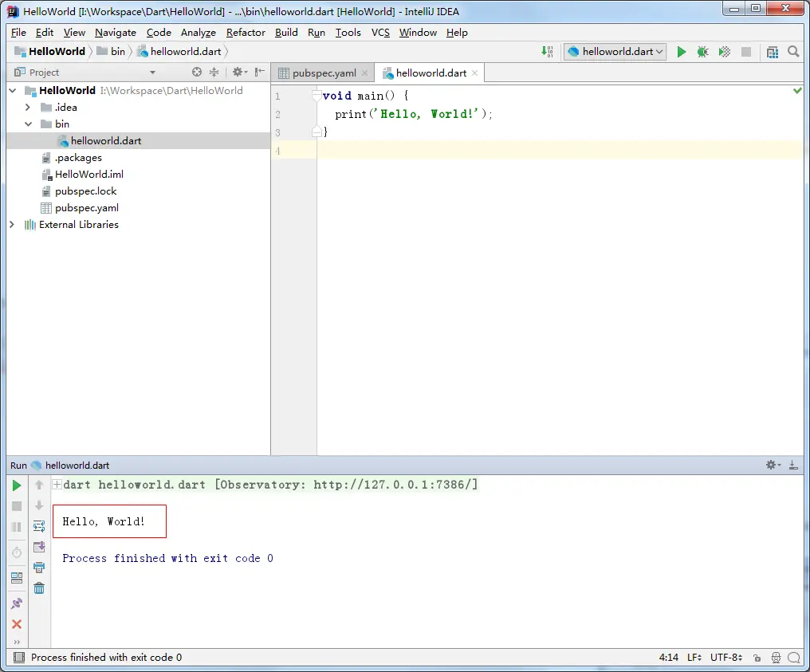Run helloworld.dart with the toolbar play button
Screen dimensions: 810x672
pyautogui.click(x=682, y=52)
